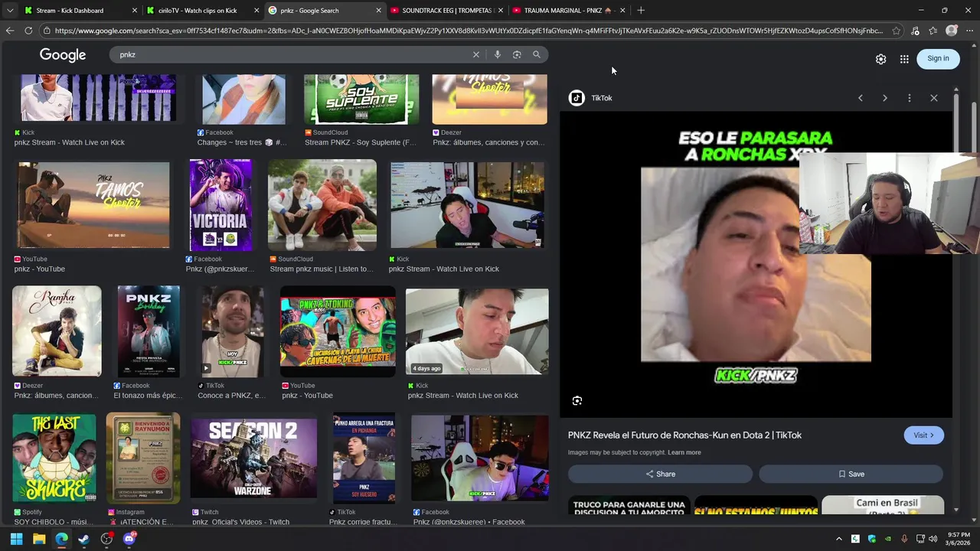Open Discord from the taskbar
This screenshot has width=980, height=551.
129,539
